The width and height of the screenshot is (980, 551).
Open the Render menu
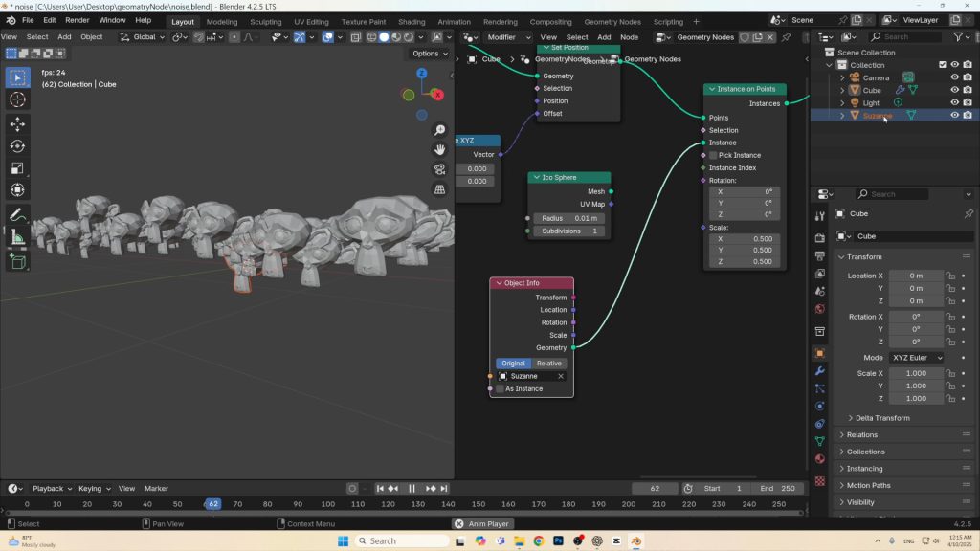pyautogui.click(x=77, y=20)
